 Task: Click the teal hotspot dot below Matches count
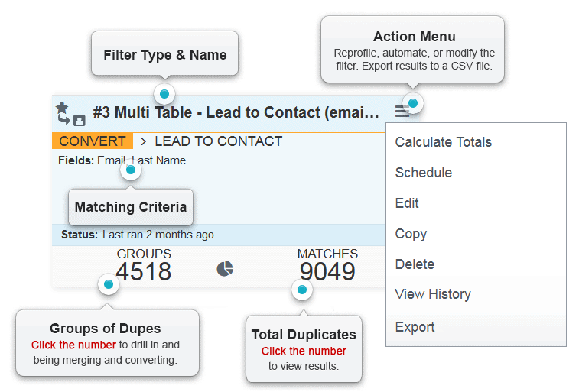(302, 290)
